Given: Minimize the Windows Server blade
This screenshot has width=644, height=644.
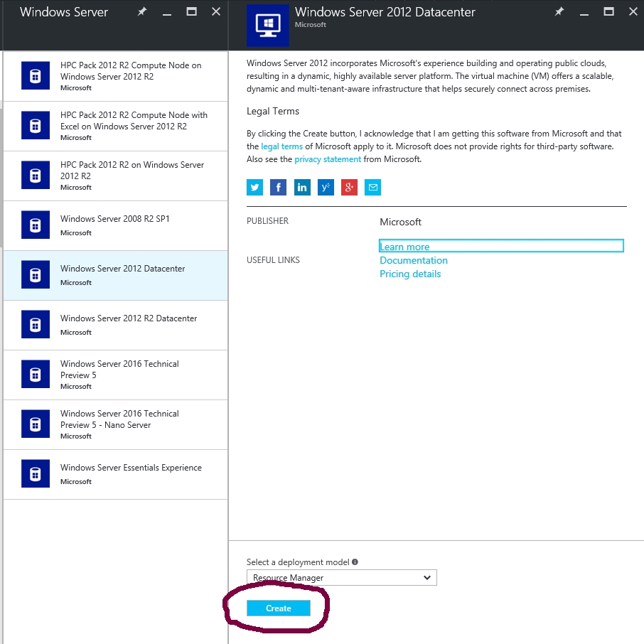Looking at the screenshot, I should click(x=167, y=14).
